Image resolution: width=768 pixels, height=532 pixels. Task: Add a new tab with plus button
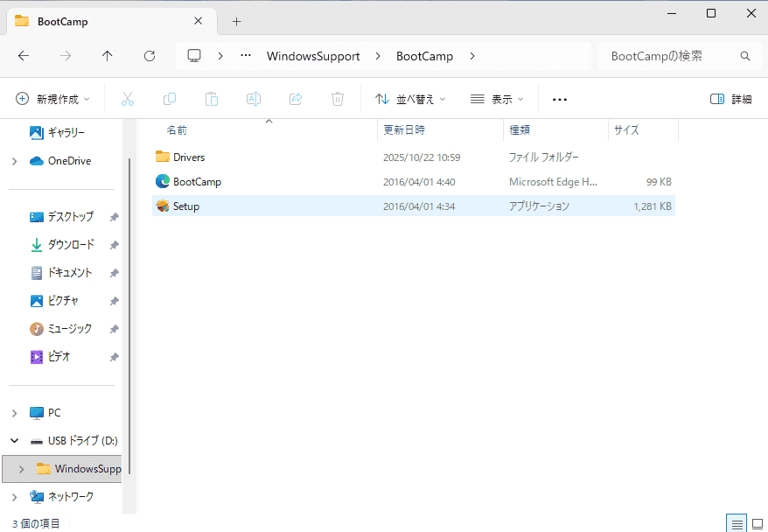coord(236,22)
